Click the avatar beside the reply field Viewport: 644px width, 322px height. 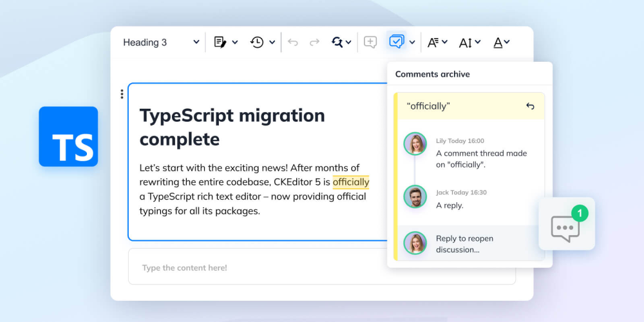[415, 243]
